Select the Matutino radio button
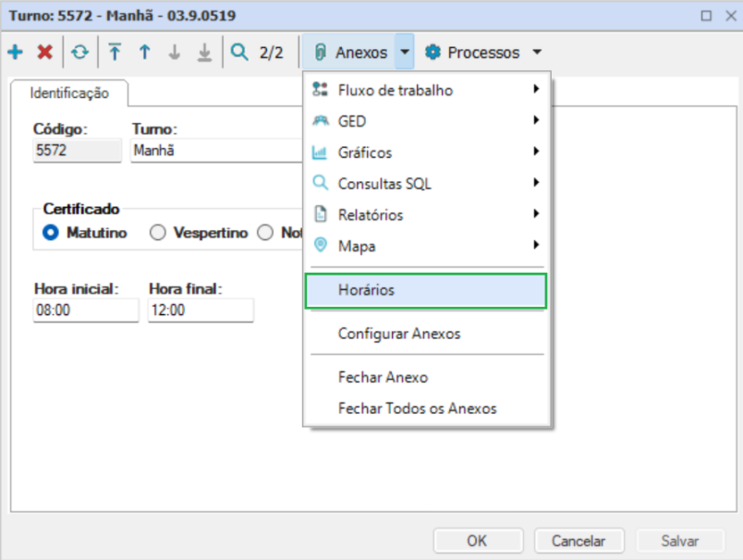The width and height of the screenshot is (743, 560). point(51,233)
